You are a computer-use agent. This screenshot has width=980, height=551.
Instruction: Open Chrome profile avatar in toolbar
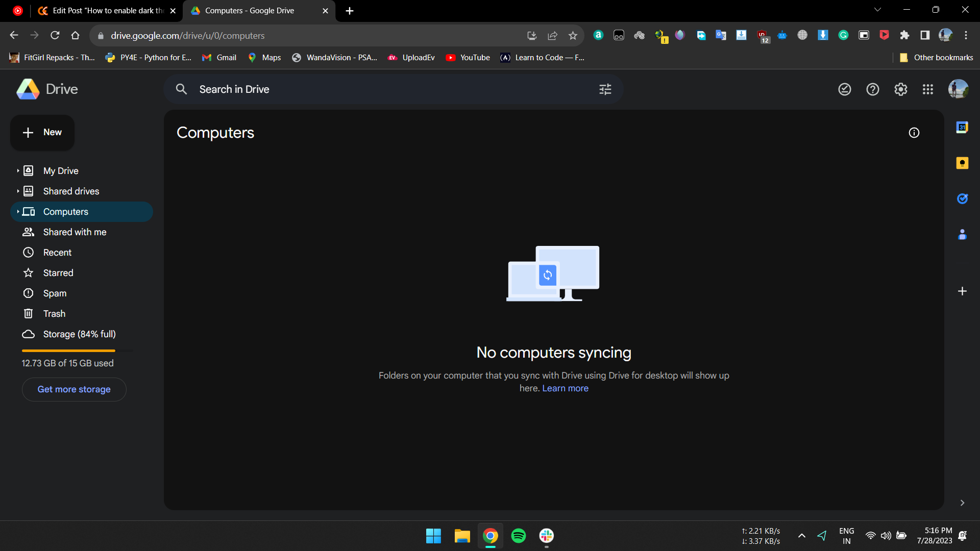(x=945, y=35)
